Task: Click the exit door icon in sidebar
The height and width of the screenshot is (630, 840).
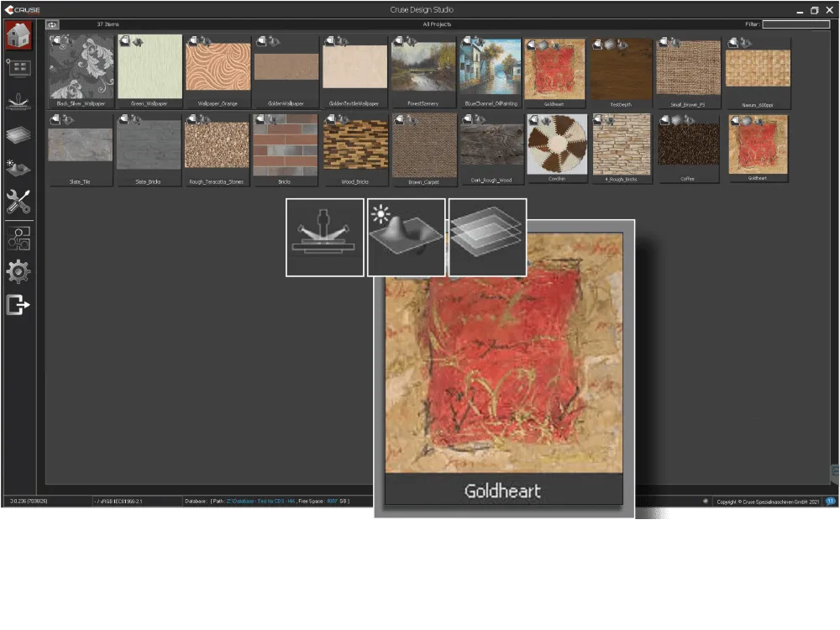Action: tap(18, 305)
